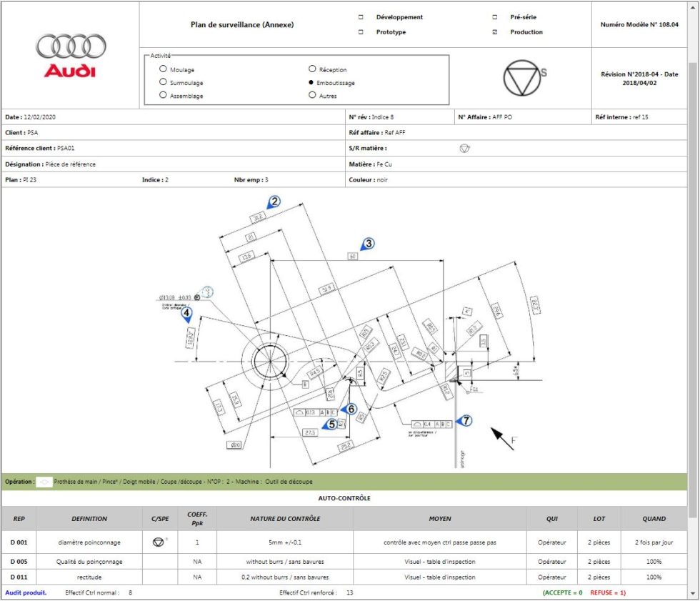This screenshot has height=601, width=700.
Task: Check the Prototype checkbox
Action: point(359,31)
